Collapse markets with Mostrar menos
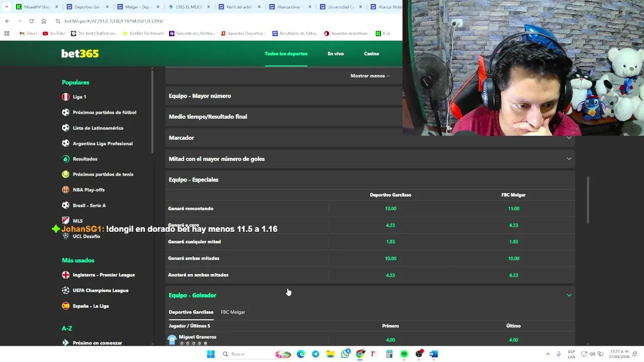 [370, 76]
